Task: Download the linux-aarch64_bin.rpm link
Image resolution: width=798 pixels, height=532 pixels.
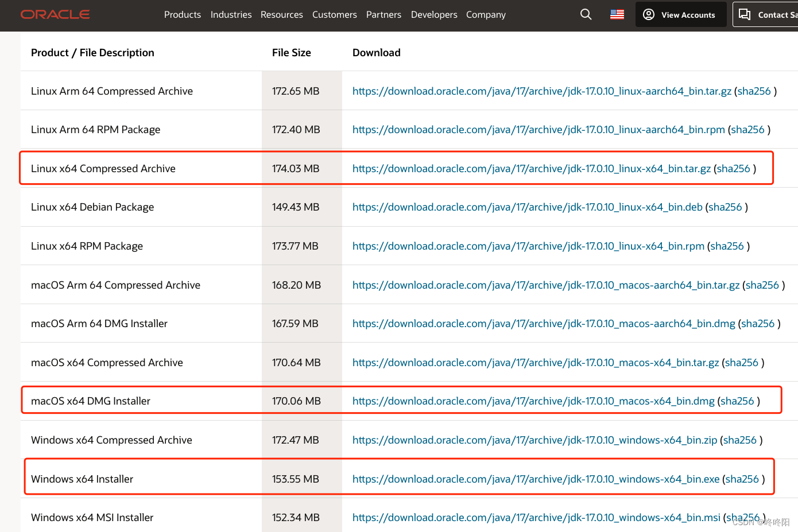Action: 539,130
